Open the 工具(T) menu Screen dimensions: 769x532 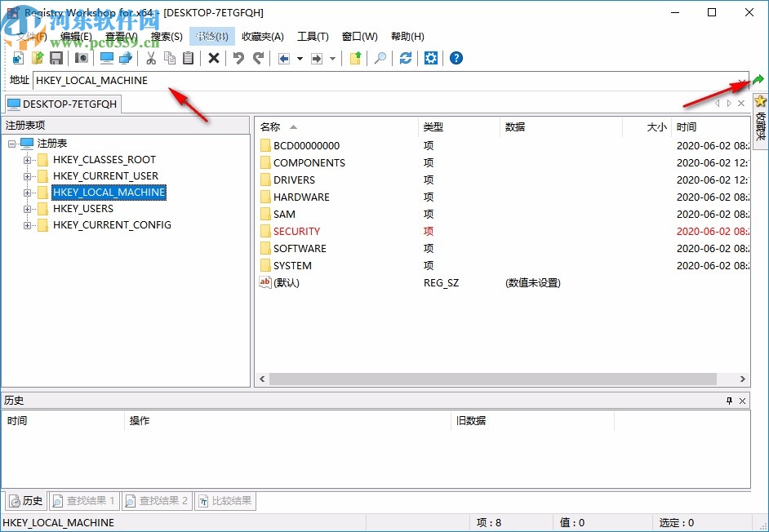pos(313,36)
